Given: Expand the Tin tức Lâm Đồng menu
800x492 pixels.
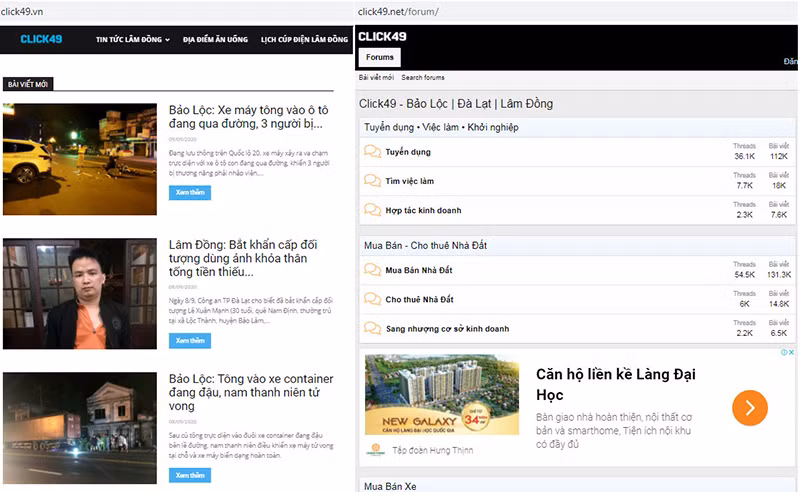Looking at the screenshot, I should click(133, 39).
